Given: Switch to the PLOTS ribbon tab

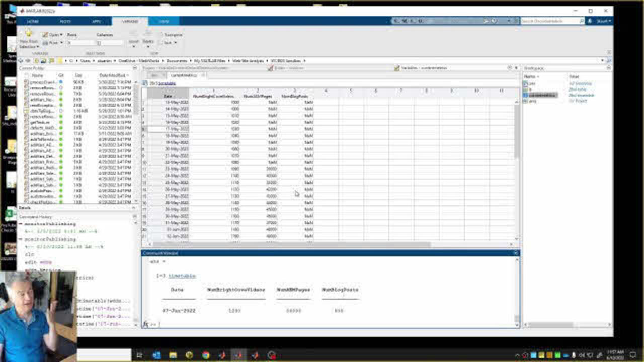Looking at the screenshot, I should point(65,22).
